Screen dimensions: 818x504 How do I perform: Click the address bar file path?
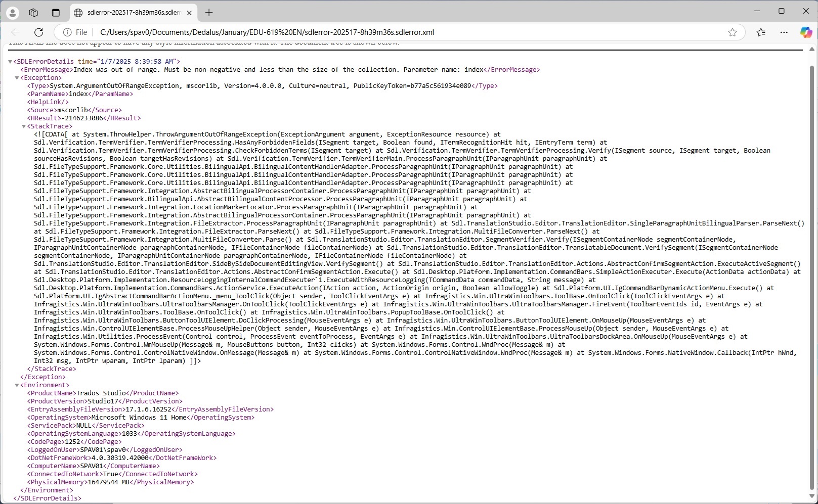tap(267, 32)
